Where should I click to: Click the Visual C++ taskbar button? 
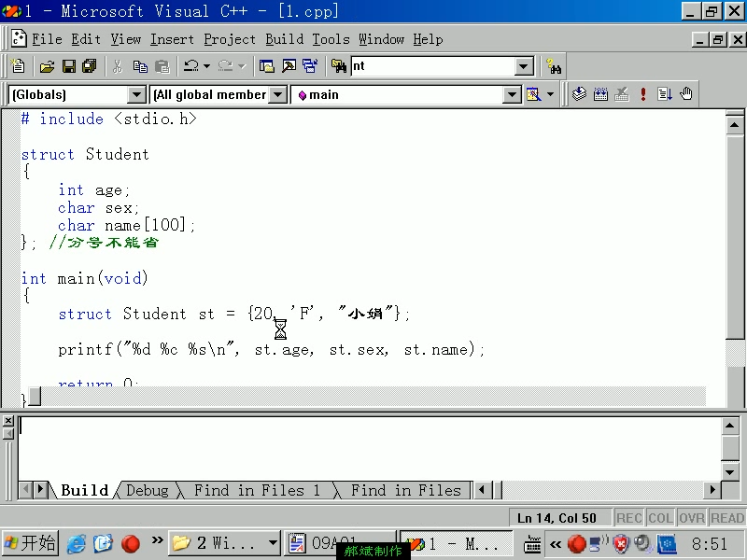[455, 543]
